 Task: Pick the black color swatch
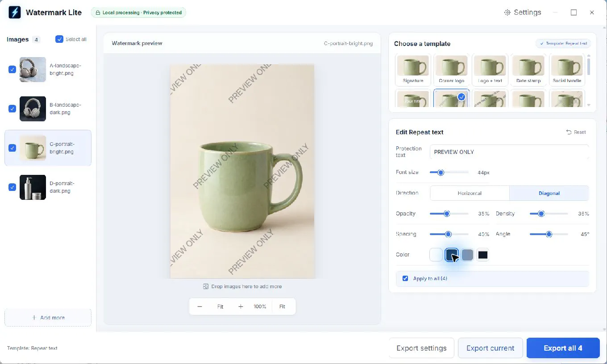pos(483,255)
